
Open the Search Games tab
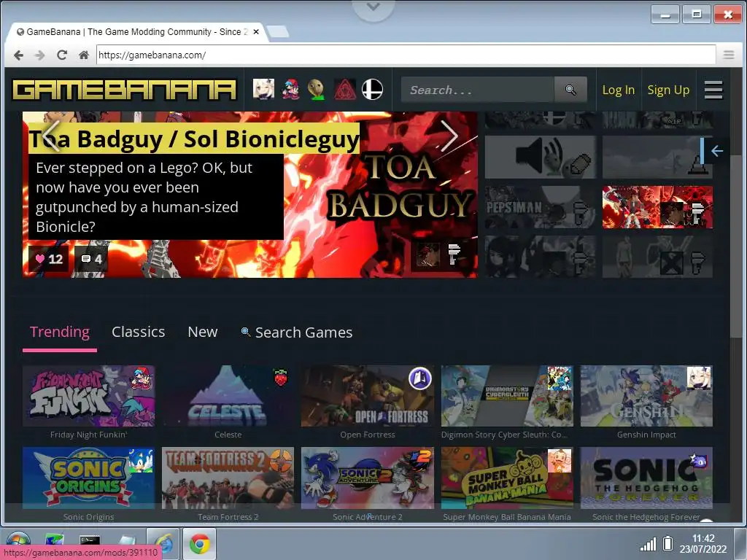(297, 332)
